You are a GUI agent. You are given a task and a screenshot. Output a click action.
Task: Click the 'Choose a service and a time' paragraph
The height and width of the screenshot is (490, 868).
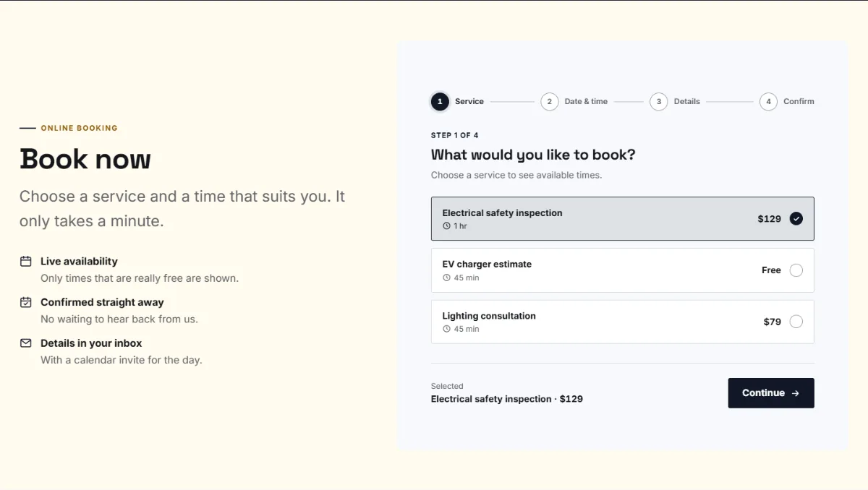pyautogui.click(x=182, y=209)
